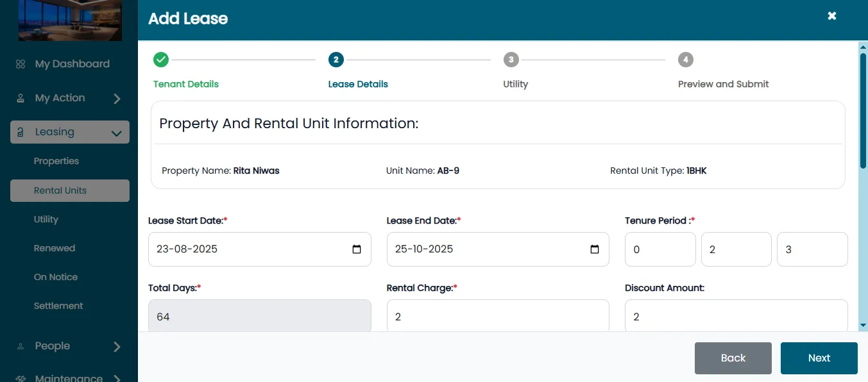Click the Back button
868x382 pixels.
tap(733, 358)
